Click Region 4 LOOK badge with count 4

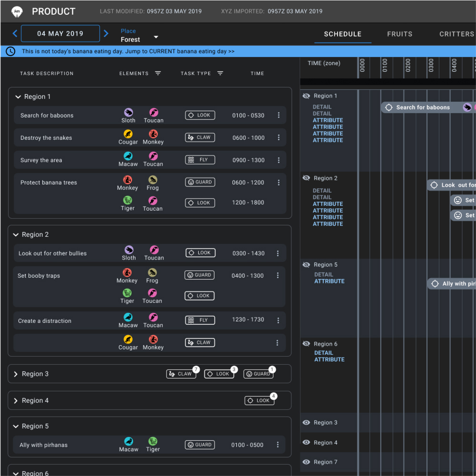click(x=260, y=400)
